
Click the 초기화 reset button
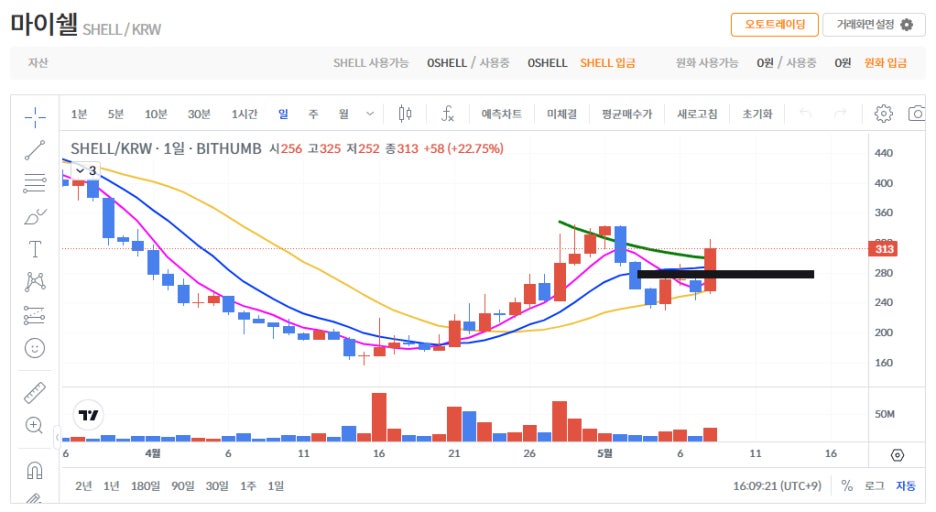coord(757,113)
